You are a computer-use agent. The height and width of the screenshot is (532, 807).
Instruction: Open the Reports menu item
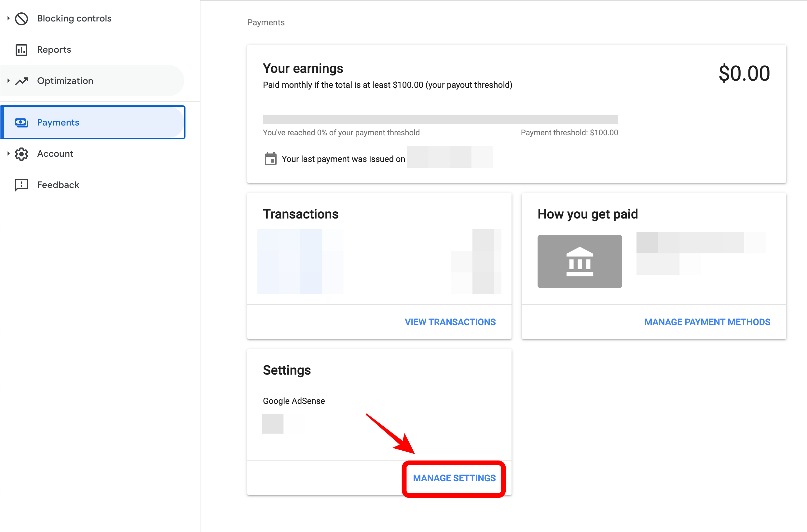tap(54, 50)
